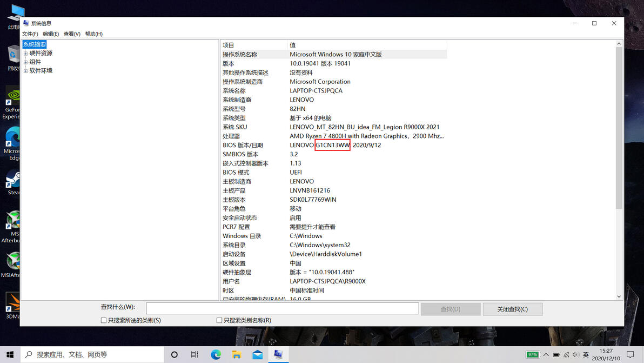Open the volume speaker tray icon
Image resolution: width=644 pixels, height=363 pixels.
point(576,354)
